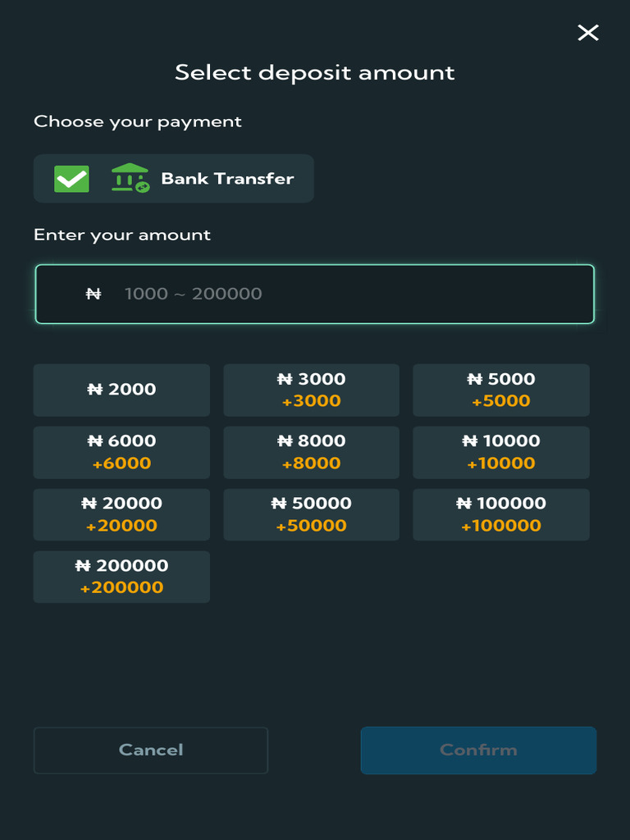The width and height of the screenshot is (630, 840).
Task: Click the green checkmark on Bank Transfer
Action: point(71,179)
